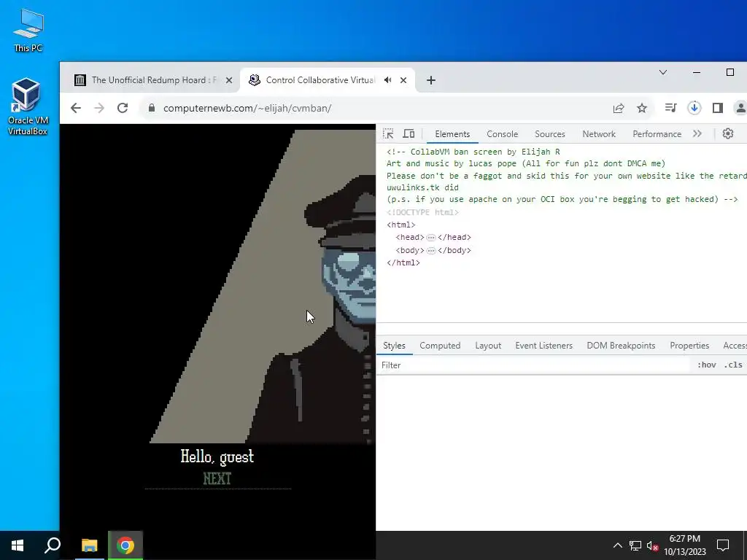Open Chrome tab search dropdown

(662, 72)
